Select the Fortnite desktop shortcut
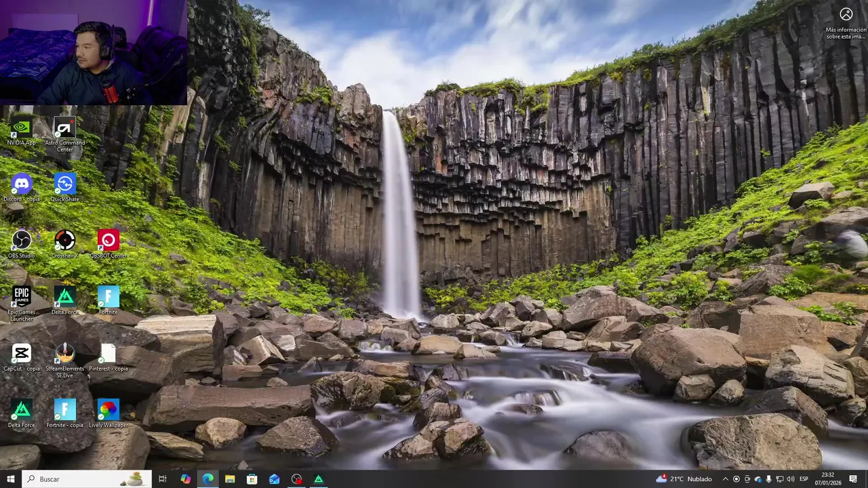This screenshot has width=868, height=488. pyautogui.click(x=108, y=300)
